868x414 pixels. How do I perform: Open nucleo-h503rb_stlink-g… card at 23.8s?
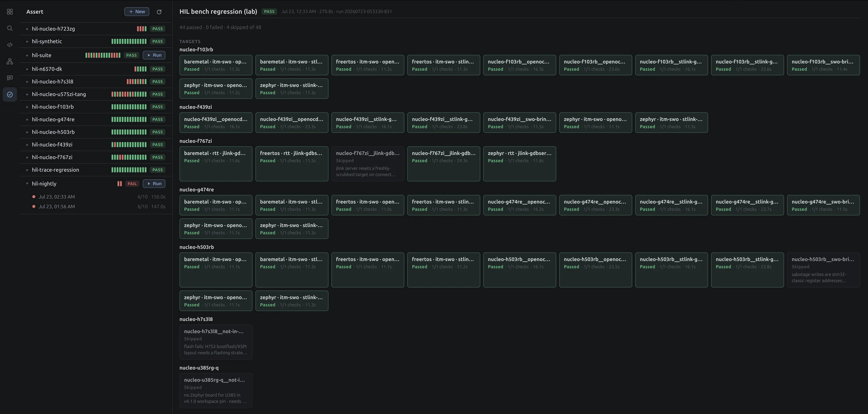coord(747,270)
